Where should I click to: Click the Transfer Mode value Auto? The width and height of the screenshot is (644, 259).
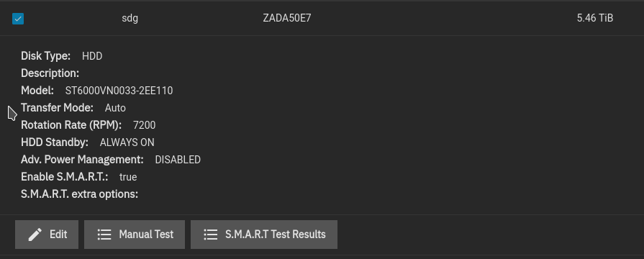[115, 107]
